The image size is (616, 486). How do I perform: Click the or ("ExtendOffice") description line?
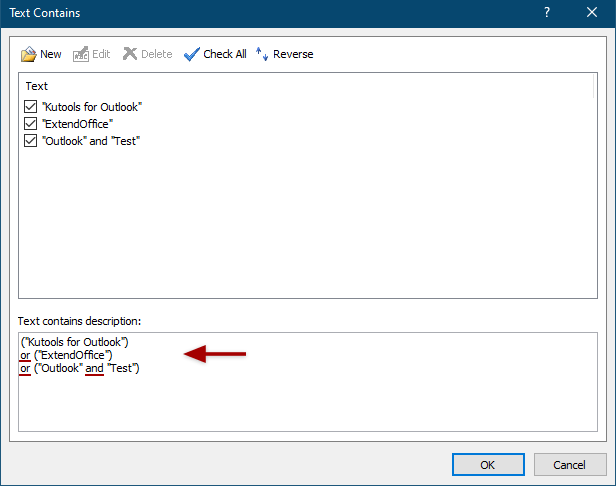(66, 355)
